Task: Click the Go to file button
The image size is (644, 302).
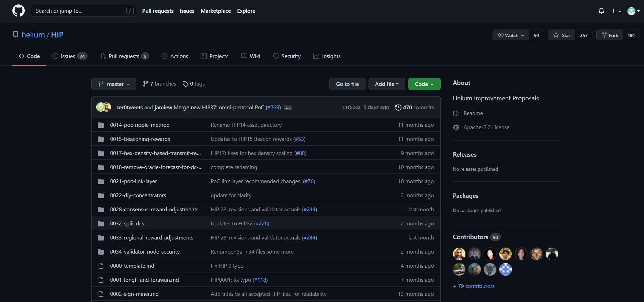Action: [x=347, y=84]
